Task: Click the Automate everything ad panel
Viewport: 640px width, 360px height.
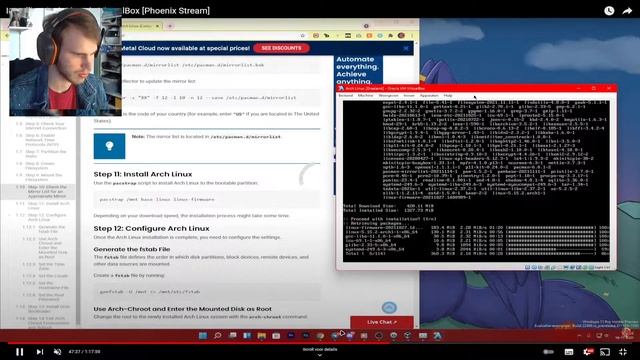Action: (x=358, y=70)
